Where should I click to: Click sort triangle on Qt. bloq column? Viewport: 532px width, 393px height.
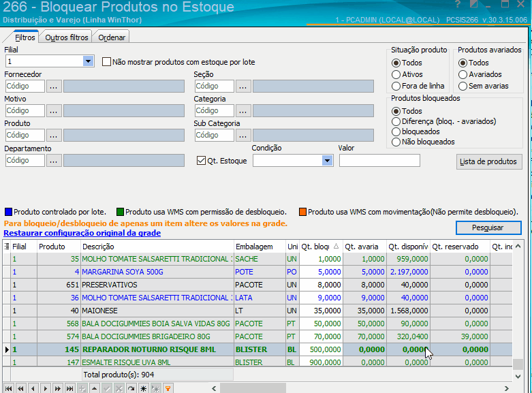336,247
